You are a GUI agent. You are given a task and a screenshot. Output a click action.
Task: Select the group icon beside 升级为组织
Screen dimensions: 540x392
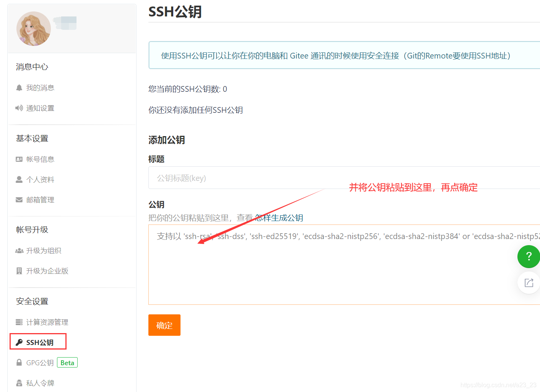[x=19, y=250]
